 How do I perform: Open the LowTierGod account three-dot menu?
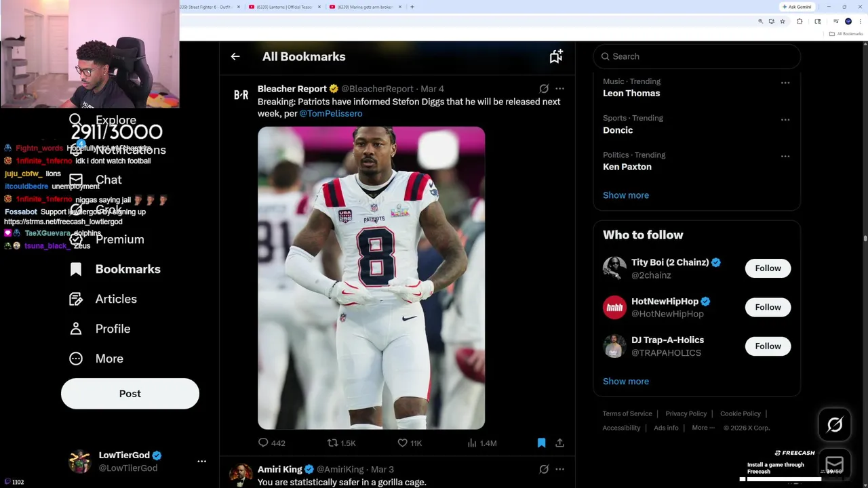[201, 462]
